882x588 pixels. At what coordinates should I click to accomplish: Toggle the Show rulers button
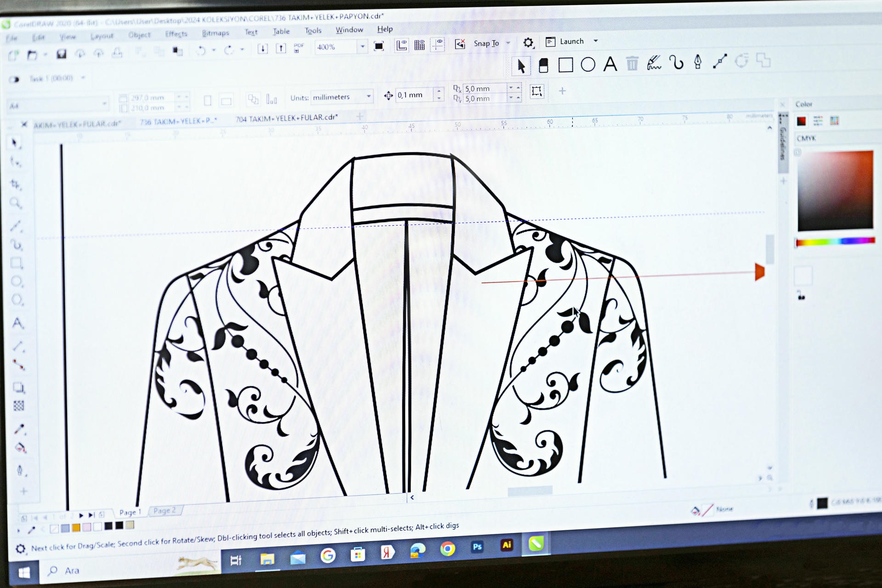[x=401, y=45]
